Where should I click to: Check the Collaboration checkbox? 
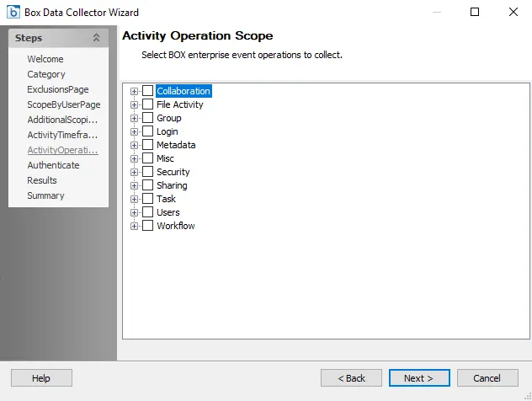pyautogui.click(x=147, y=91)
